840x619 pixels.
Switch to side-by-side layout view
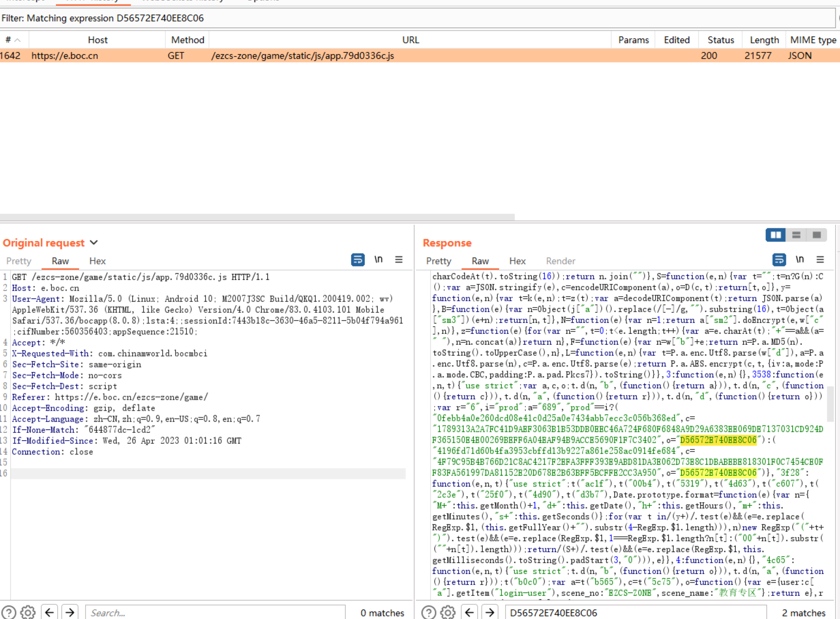(x=775, y=235)
